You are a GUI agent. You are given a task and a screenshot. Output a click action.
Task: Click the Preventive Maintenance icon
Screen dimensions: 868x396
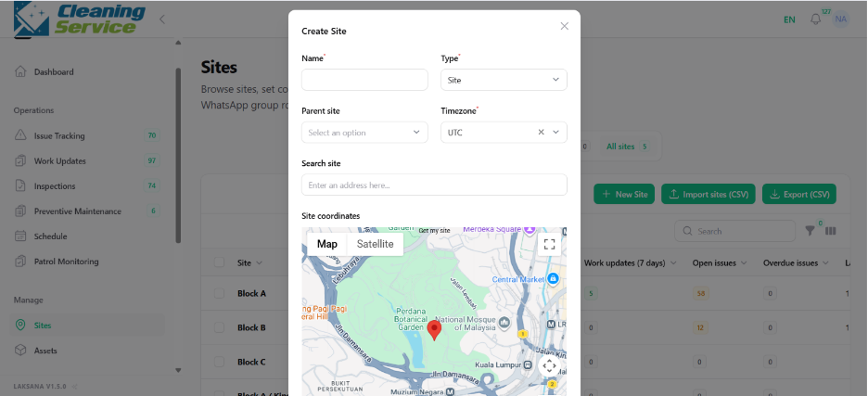coord(20,211)
